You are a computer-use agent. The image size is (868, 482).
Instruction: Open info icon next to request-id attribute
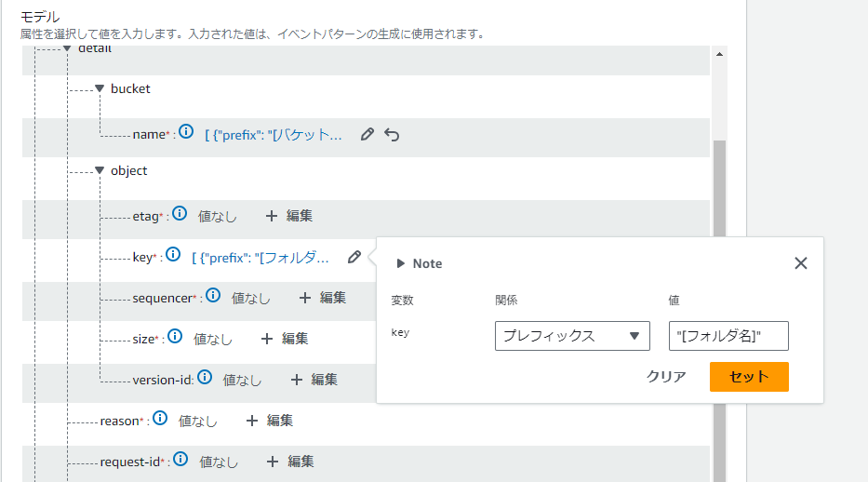point(180,460)
